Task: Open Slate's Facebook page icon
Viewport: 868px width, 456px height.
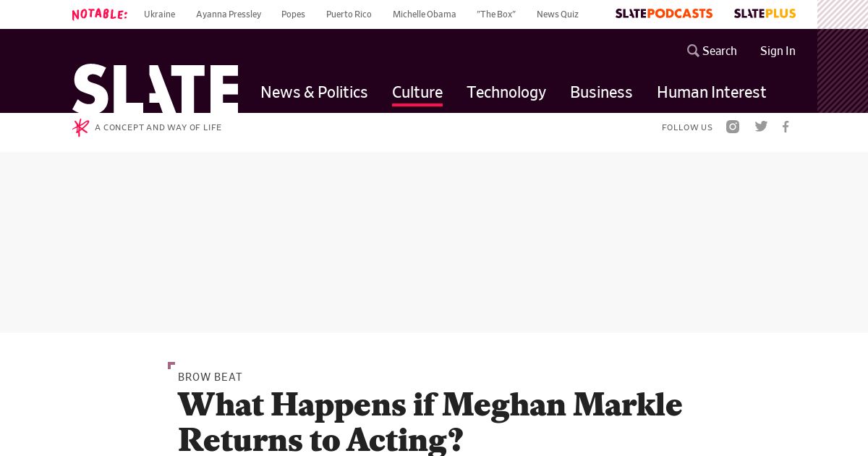Action: point(786,127)
